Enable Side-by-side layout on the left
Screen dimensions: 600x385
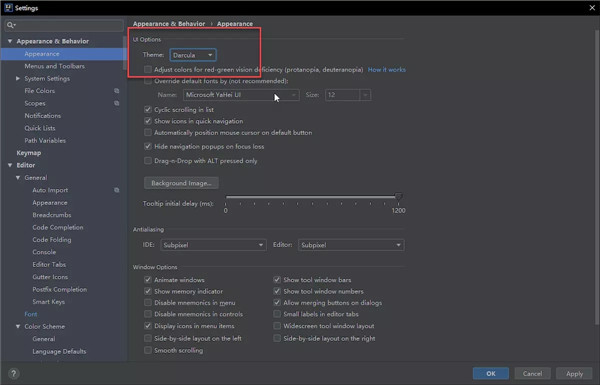[x=148, y=338]
